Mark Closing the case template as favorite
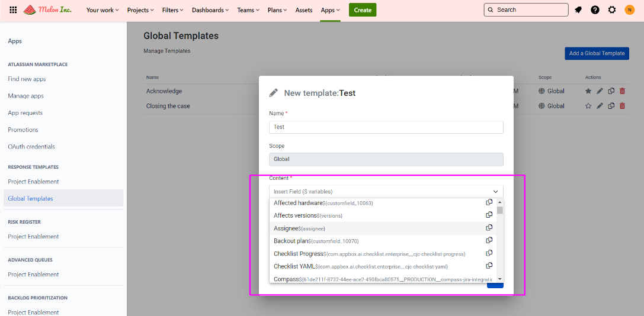This screenshot has height=316, width=644. [588, 106]
